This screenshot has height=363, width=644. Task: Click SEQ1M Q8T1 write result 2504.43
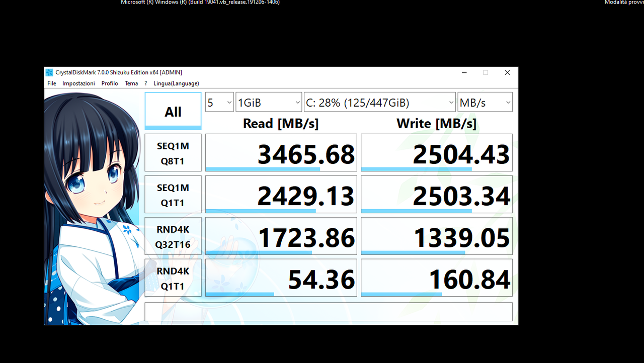[437, 152]
